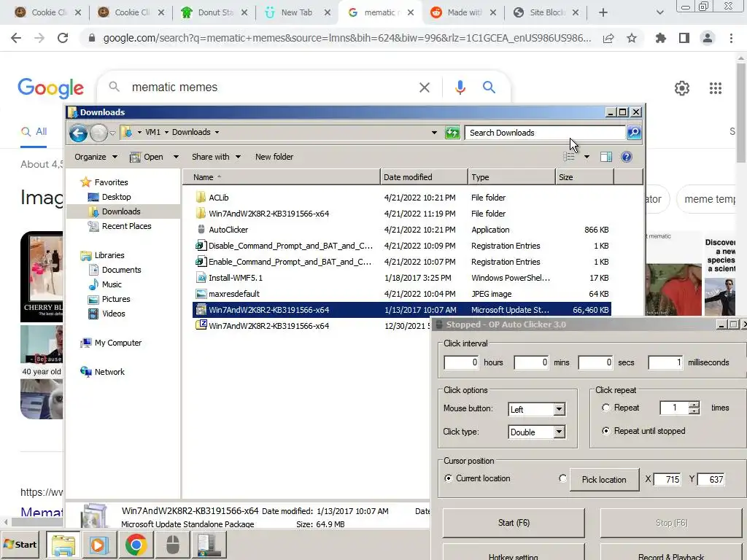The image size is (747, 560).
Task: Open Google settings gear icon
Action: [682, 88]
